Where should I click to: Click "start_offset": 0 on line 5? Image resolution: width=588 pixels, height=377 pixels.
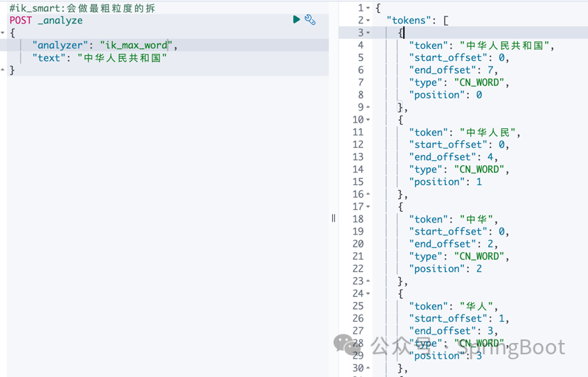pos(457,58)
